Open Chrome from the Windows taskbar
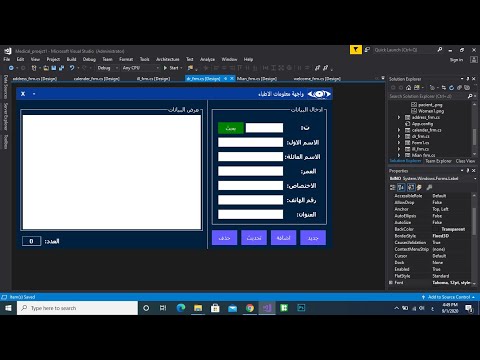 tap(250, 308)
